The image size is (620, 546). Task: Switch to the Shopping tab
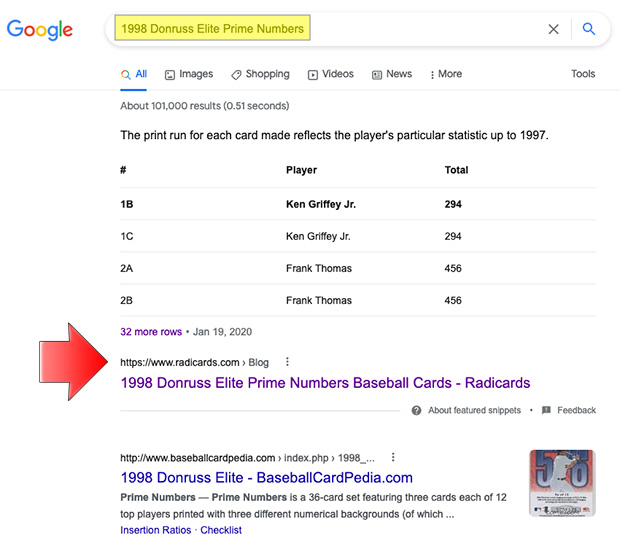click(x=260, y=74)
